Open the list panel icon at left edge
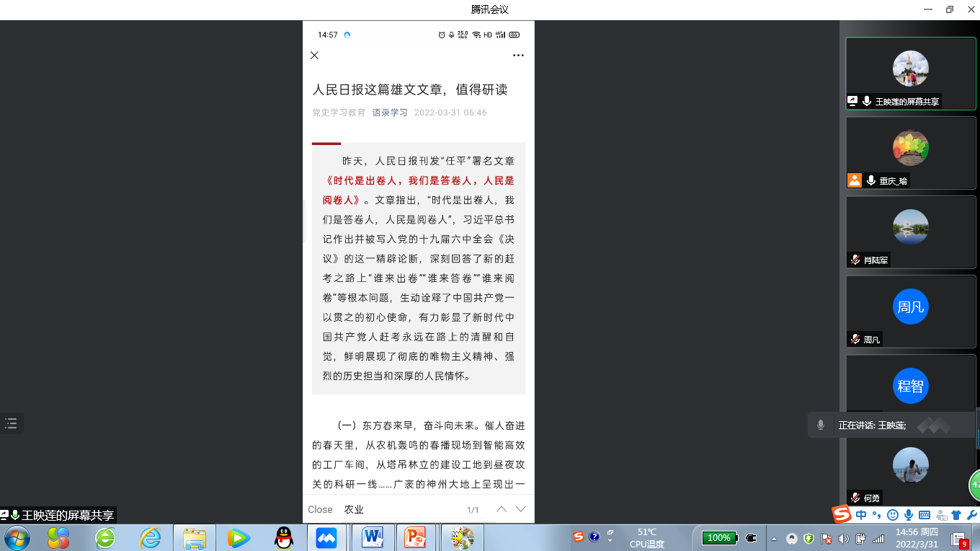Screen dimensions: 980x551 click(x=11, y=423)
